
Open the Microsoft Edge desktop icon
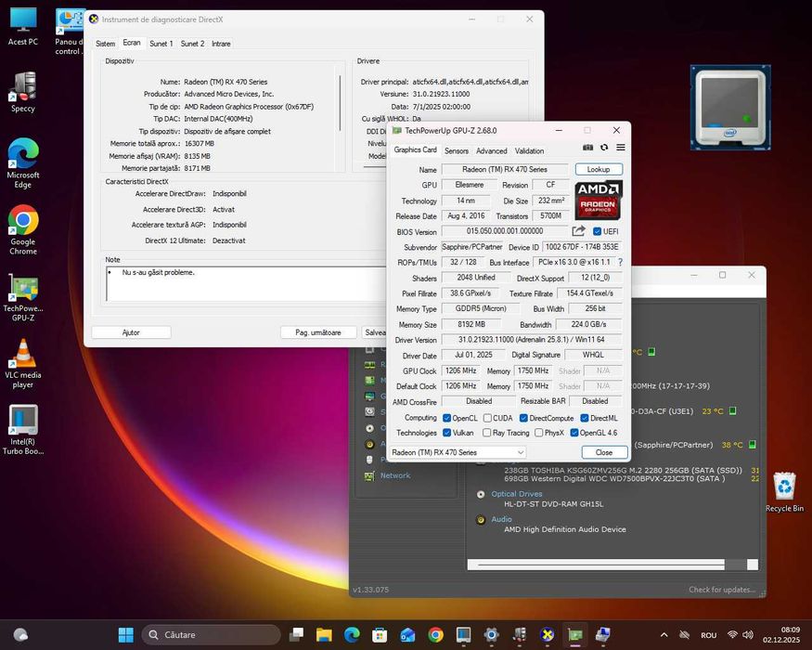click(23, 163)
